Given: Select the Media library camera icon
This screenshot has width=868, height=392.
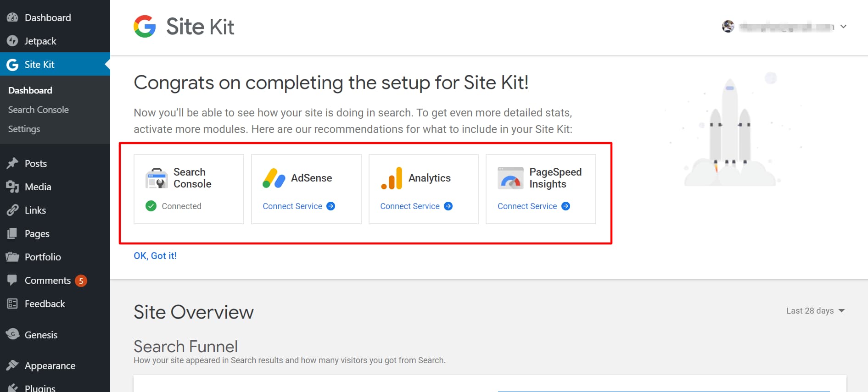Looking at the screenshot, I should point(12,187).
